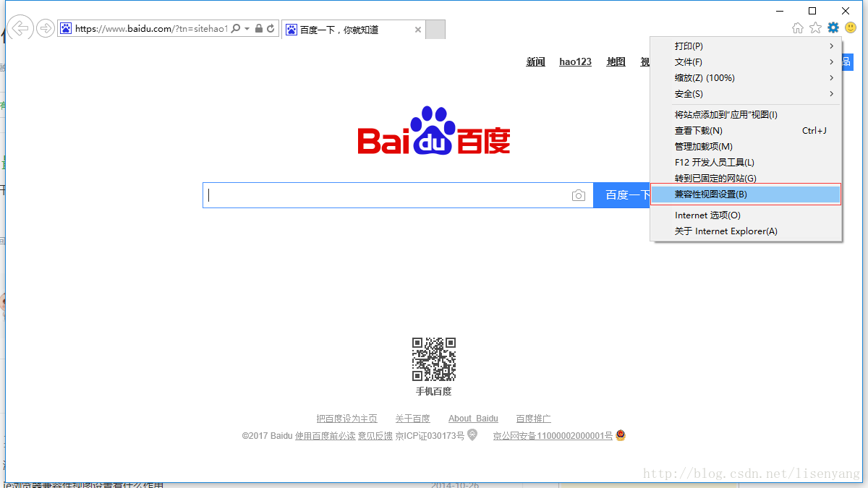Click the Favorites star icon

(x=815, y=27)
